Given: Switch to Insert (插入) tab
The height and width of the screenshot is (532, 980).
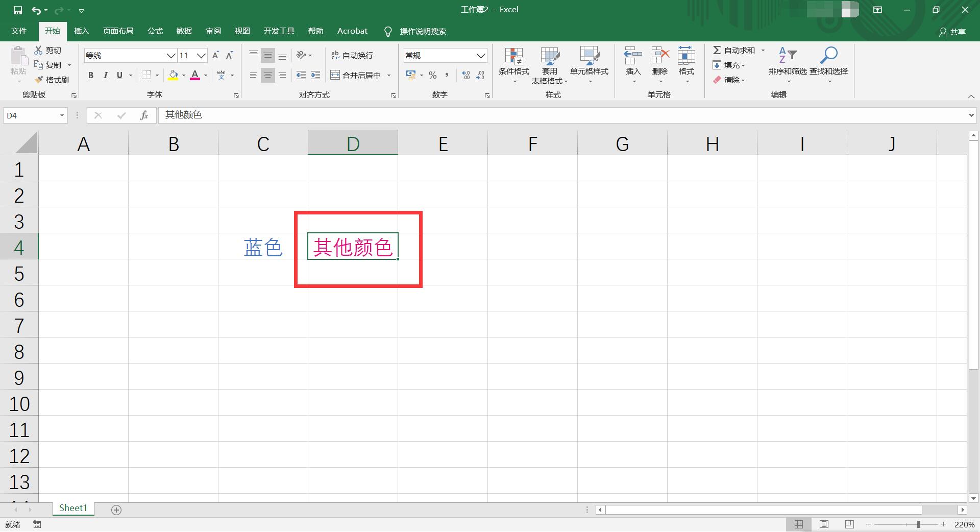Looking at the screenshot, I should 82,31.
